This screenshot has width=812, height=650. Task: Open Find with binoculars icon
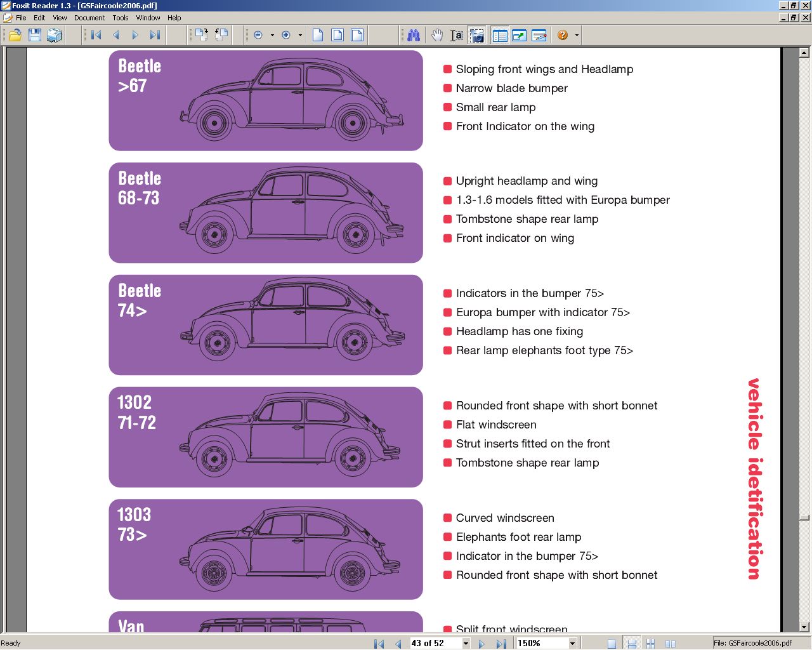[x=414, y=36]
